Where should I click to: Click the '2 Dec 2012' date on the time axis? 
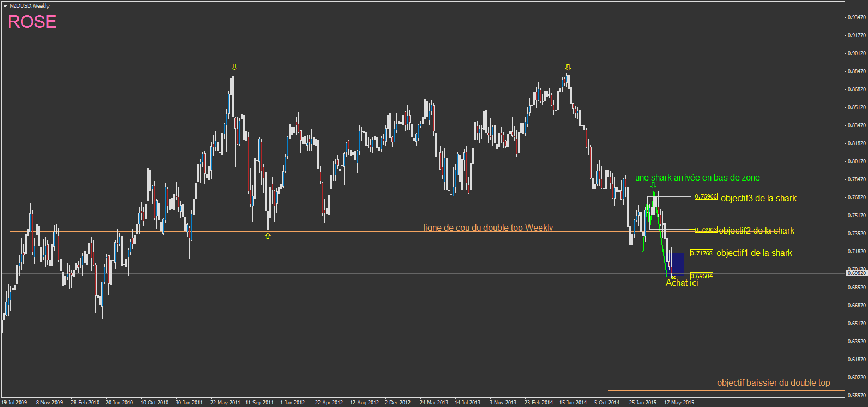(398, 403)
